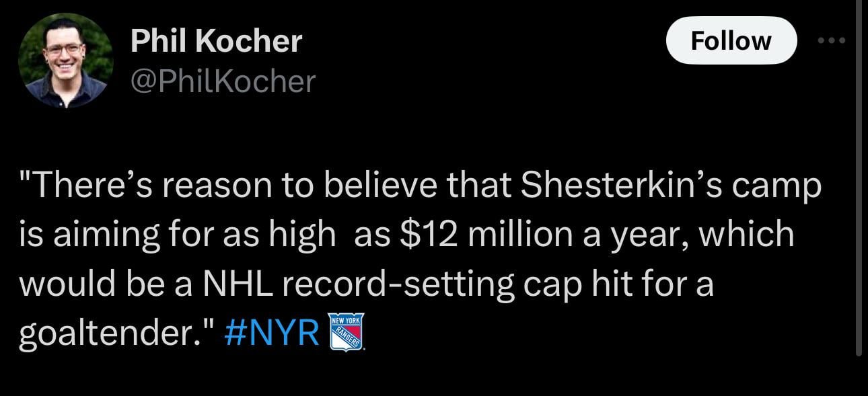The width and height of the screenshot is (868, 396).
Task: Follow Phil Kocher's account
Action: point(731,41)
